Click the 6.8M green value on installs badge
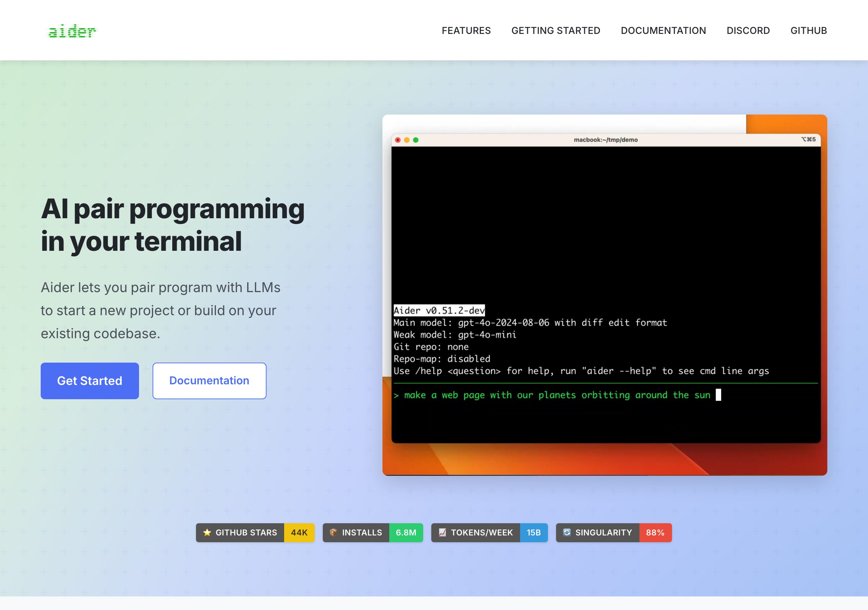Screen dimensions: 868x610 coord(406,532)
